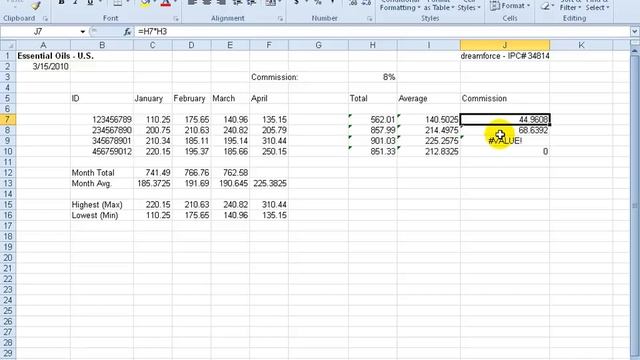
Task: Open the Font group dialog launcher
Action: [176, 19]
